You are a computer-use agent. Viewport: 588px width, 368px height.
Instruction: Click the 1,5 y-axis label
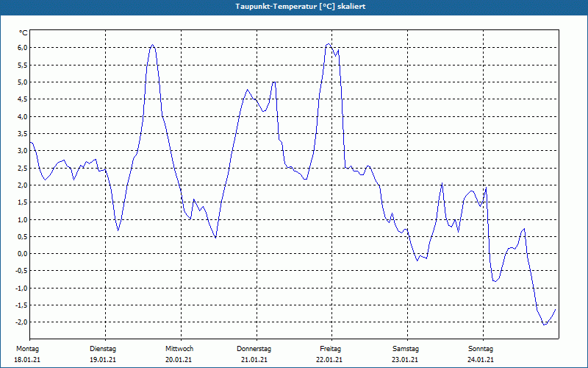(22, 202)
